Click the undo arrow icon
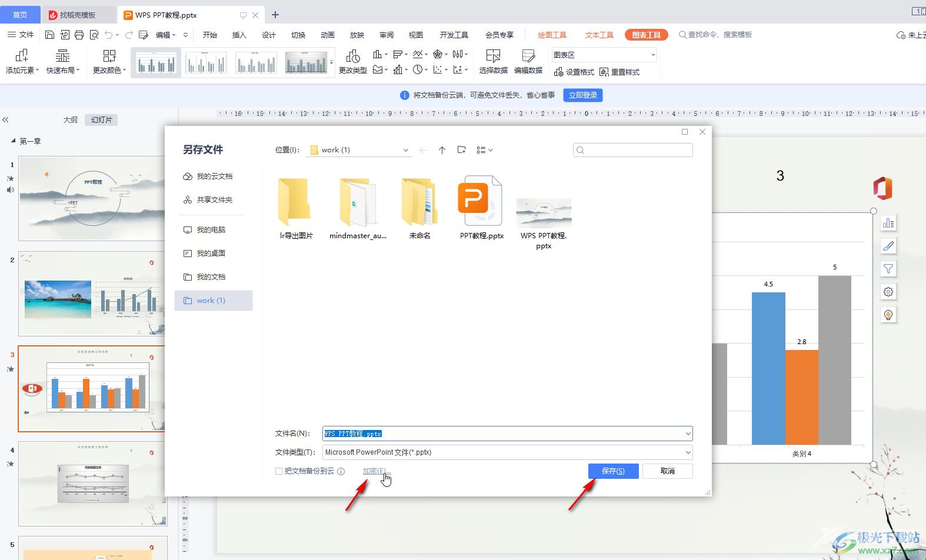 [x=109, y=35]
